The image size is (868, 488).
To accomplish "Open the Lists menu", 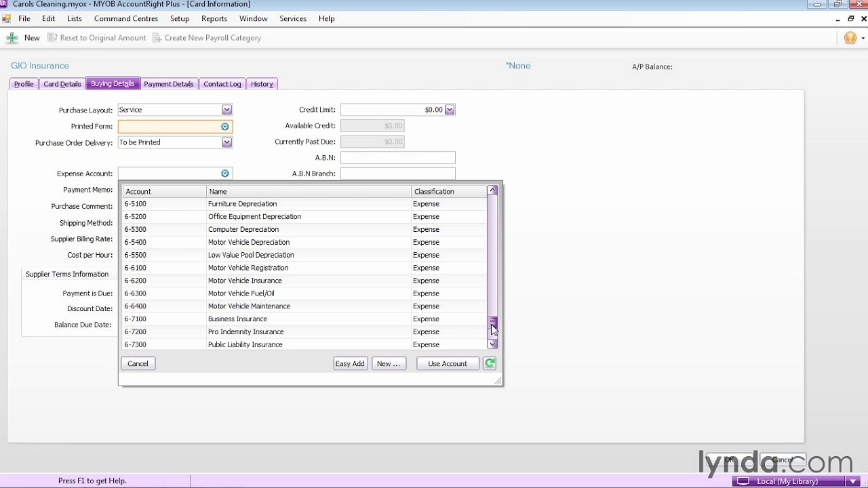I will 75,19.
